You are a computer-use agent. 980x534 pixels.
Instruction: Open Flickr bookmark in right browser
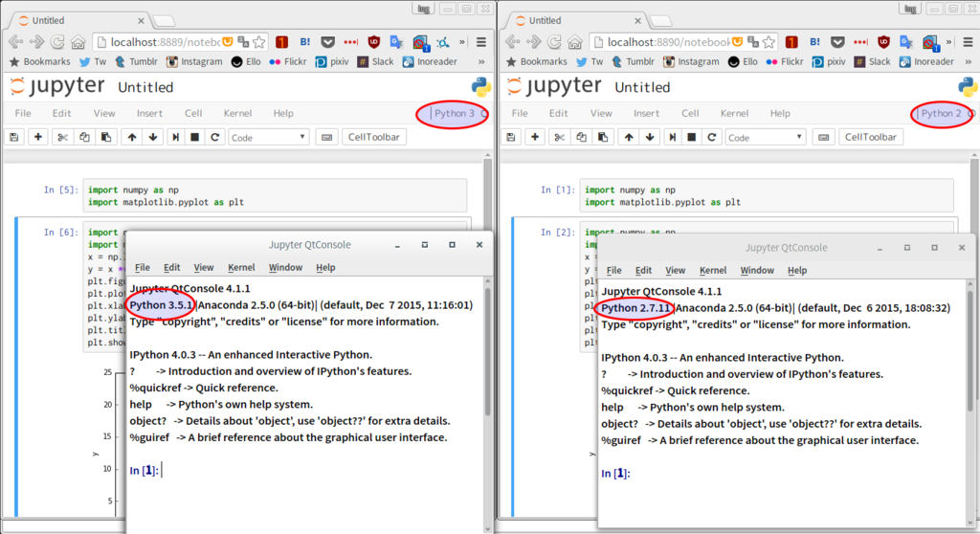click(x=785, y=62)
